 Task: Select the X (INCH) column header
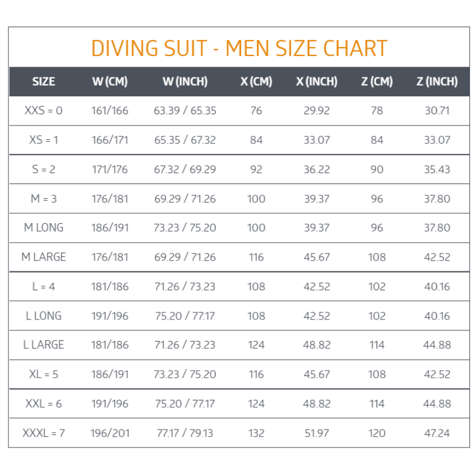tap(317, 82)
